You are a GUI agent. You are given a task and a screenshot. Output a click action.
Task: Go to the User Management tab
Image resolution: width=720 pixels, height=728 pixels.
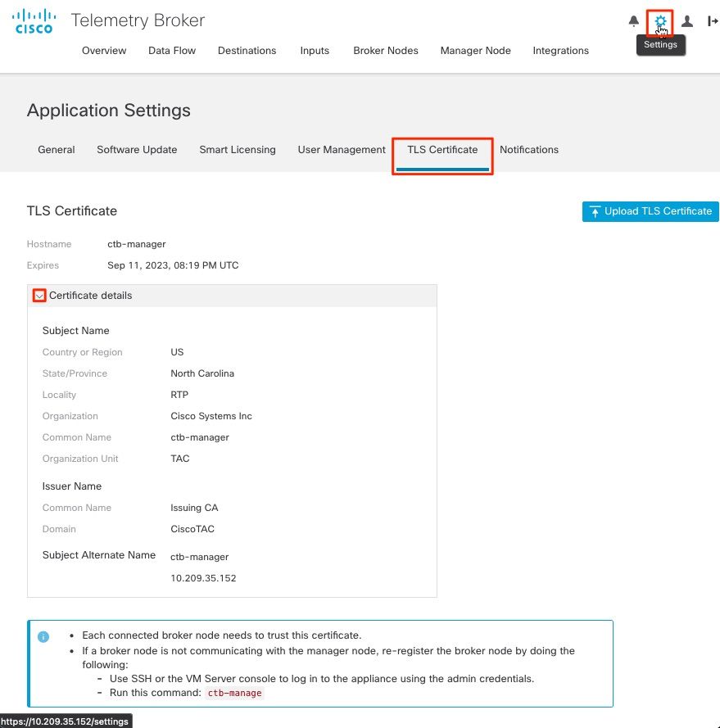pos(342,150)
